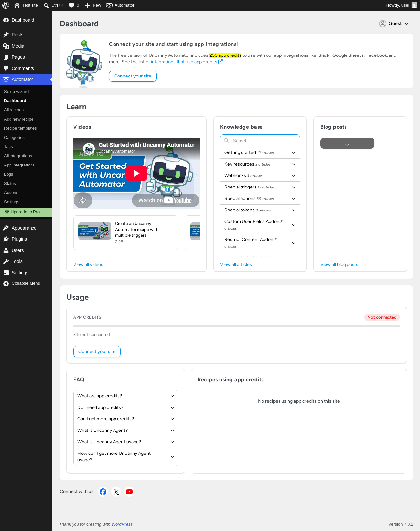Expand Getting started articles
420x531 pixels.
260,153
